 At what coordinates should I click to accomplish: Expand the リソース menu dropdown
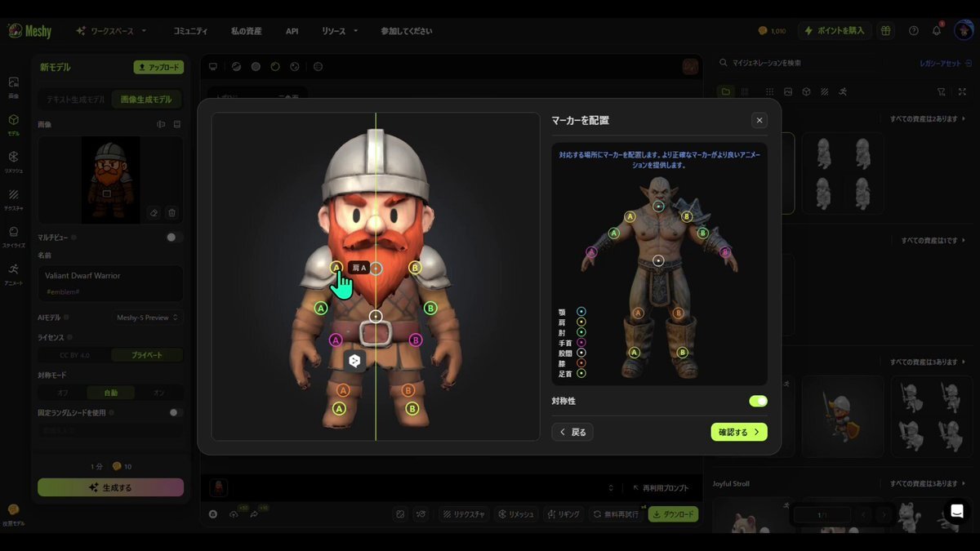click(340, 30)
